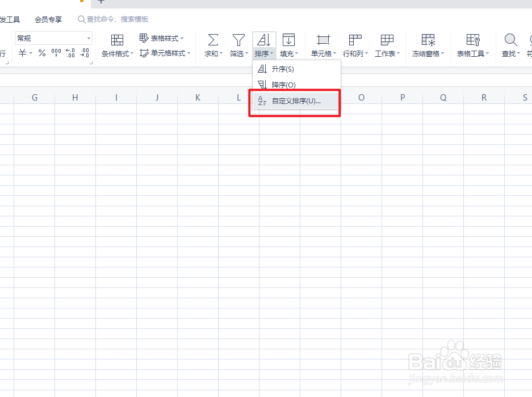The width and height of the screenshot is (532, 397).
Task: Click the Find (查找) magnifier icon
Action: point(510,40)
